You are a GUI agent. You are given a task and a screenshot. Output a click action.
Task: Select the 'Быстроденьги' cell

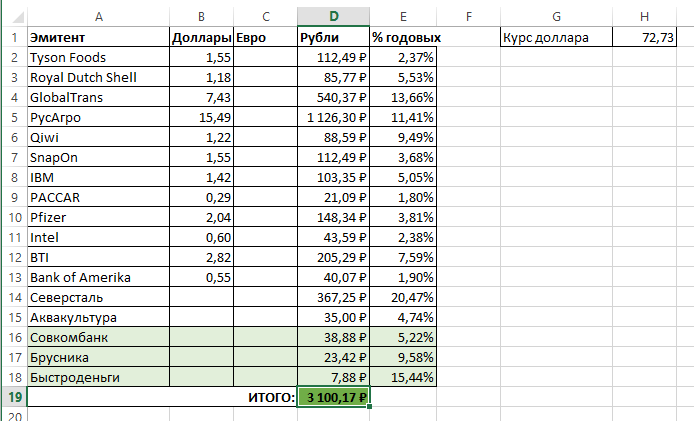(98, 377)
